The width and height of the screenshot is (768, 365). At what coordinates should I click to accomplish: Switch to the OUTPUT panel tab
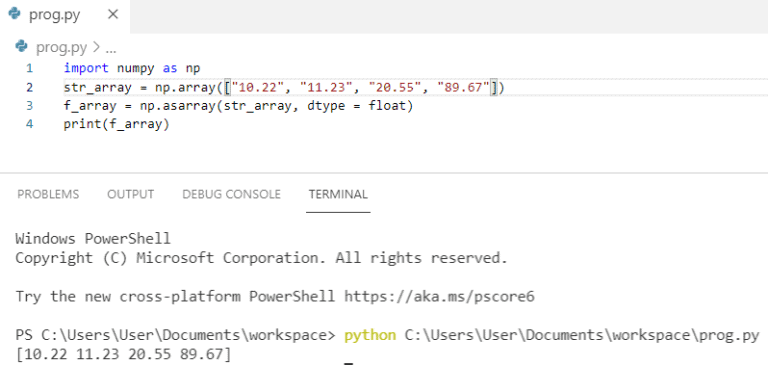pos(130,194)
